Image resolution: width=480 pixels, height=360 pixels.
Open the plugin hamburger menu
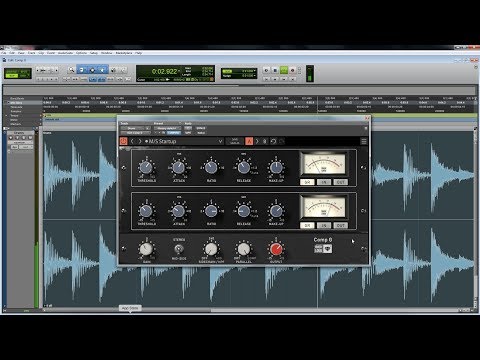364,141
